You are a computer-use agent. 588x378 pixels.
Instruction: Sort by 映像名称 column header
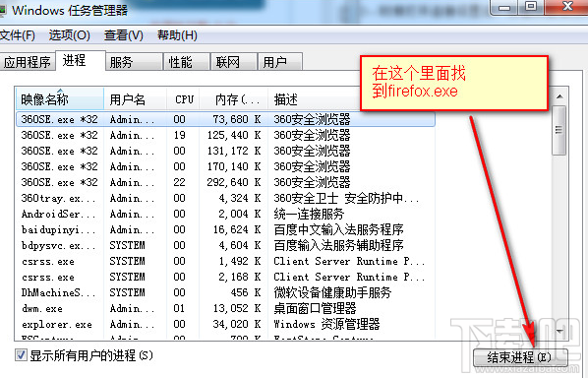pyautogui.click(x=60, y=99)
